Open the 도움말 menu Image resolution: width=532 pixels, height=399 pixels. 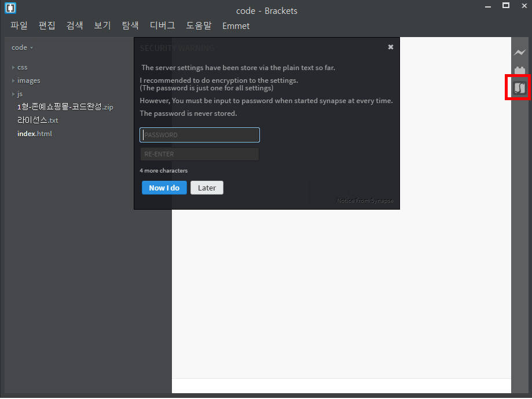pyautogui.click(x=199, y=26)
